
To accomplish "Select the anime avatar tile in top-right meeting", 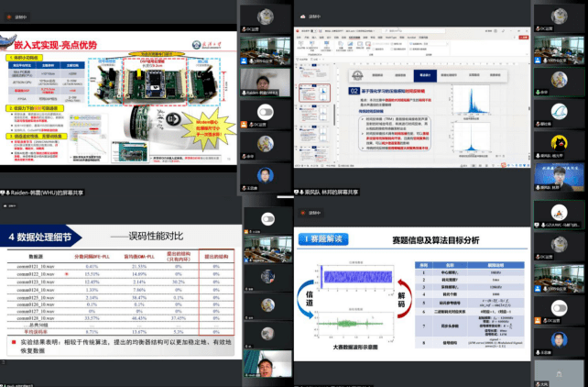I will (x=559, y=82).
